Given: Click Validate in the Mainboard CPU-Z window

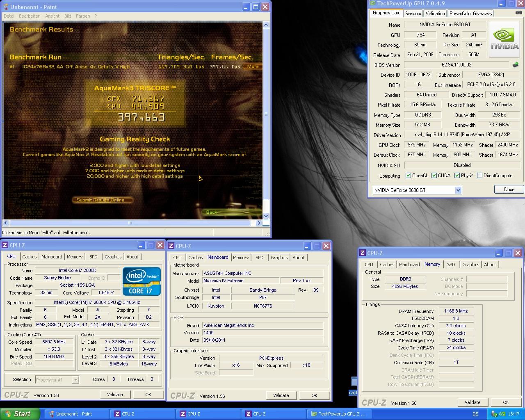Looking at the screenshot, I should (281, 395).
